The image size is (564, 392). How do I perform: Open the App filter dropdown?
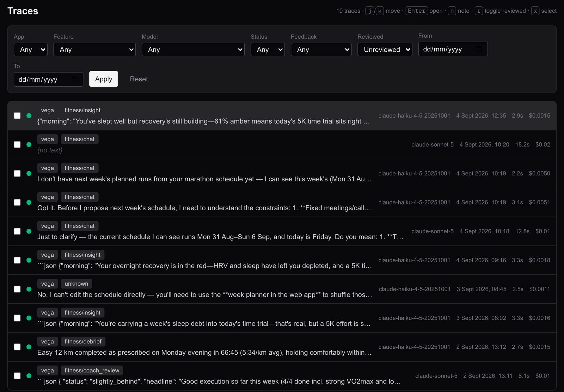[x=31, y=50]
